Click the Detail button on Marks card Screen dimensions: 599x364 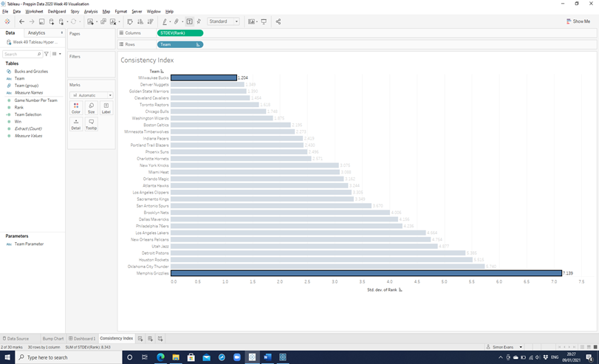[x=76, y=124]
